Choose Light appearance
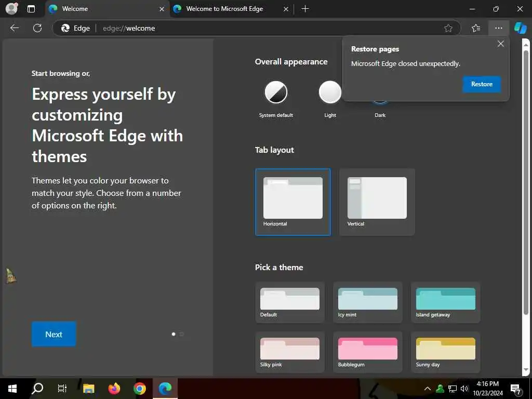Image resolution: width=532 pixels, height=399 pixels. (330, 99)
